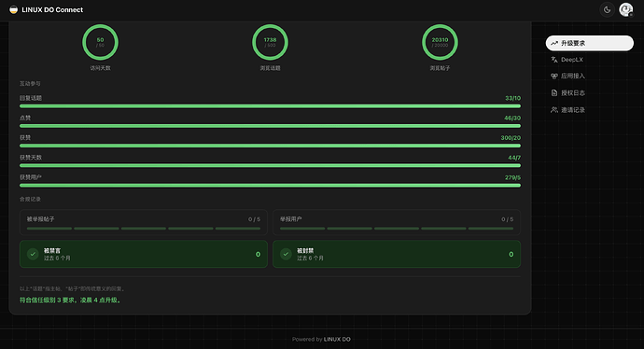The width and height of the screenshot is (644, 349).
Task: Toggle dark mode with the moon icon
Action: (x=607, y=9)
